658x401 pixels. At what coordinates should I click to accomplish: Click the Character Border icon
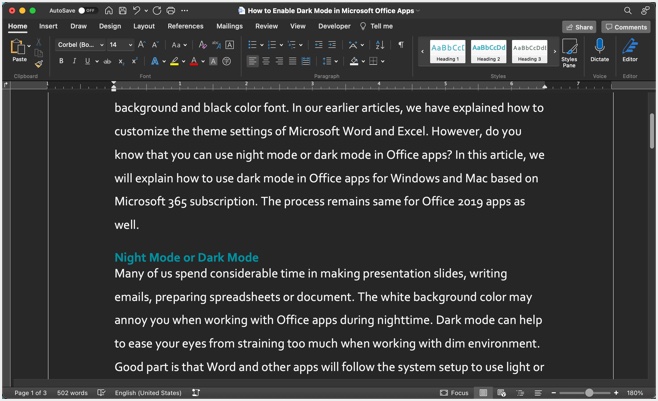tap(230, 44)
